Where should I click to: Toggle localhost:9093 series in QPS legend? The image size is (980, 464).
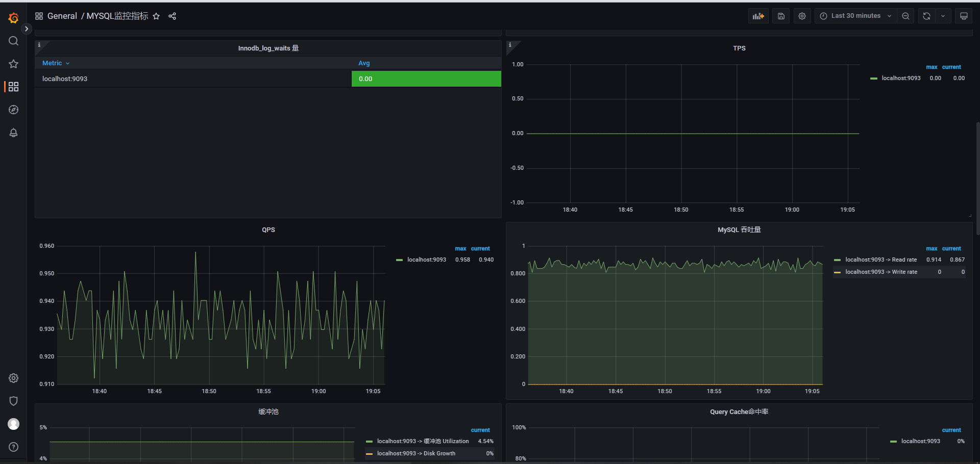pos(427,260)
